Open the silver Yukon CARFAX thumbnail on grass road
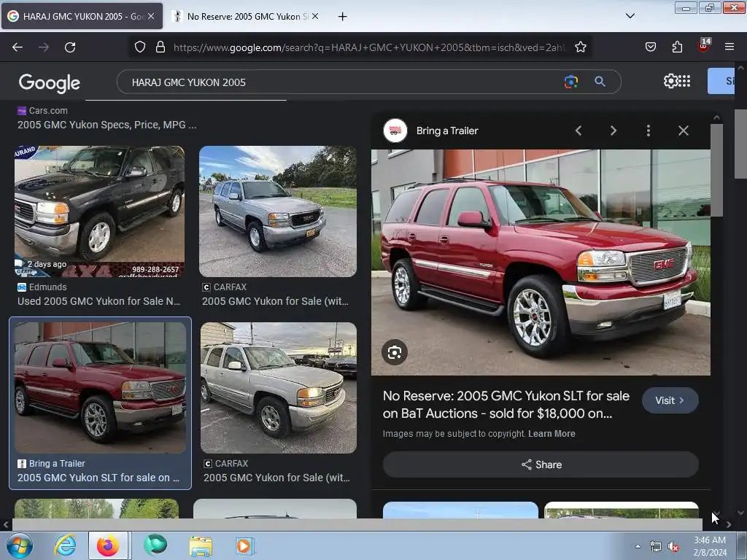 click(278, 211)
